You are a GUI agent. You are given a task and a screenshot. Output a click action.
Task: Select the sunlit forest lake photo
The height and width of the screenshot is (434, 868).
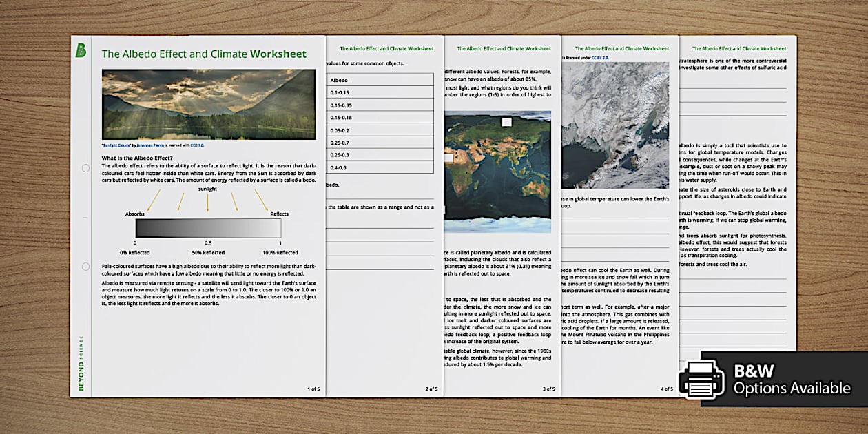[x=208, y=105]
